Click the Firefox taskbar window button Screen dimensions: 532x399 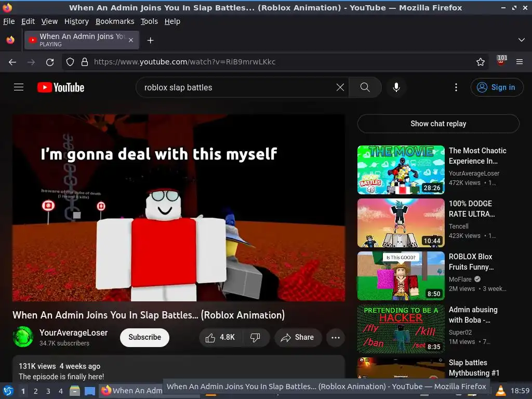pos(131,391)
